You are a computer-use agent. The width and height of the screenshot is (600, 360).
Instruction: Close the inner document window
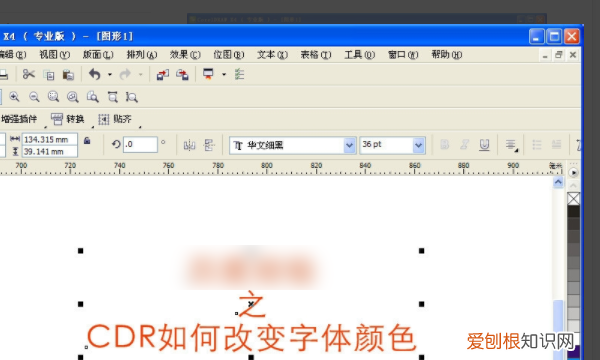tap(573, 55)
